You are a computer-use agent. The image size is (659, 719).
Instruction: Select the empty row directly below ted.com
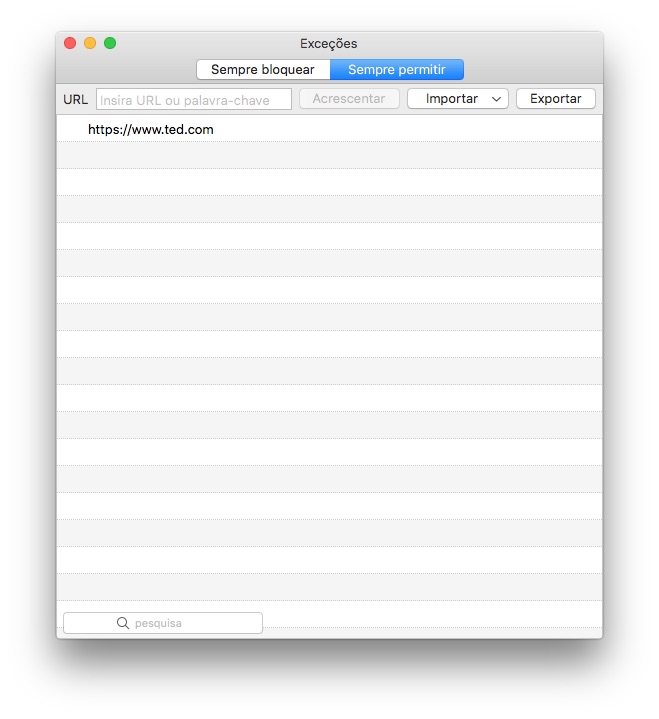[x=329, y=155]
